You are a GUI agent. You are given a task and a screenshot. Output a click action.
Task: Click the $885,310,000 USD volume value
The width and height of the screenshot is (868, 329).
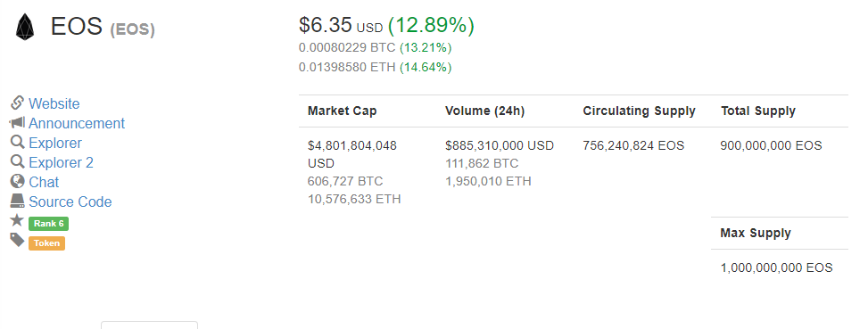pos(500,146)
